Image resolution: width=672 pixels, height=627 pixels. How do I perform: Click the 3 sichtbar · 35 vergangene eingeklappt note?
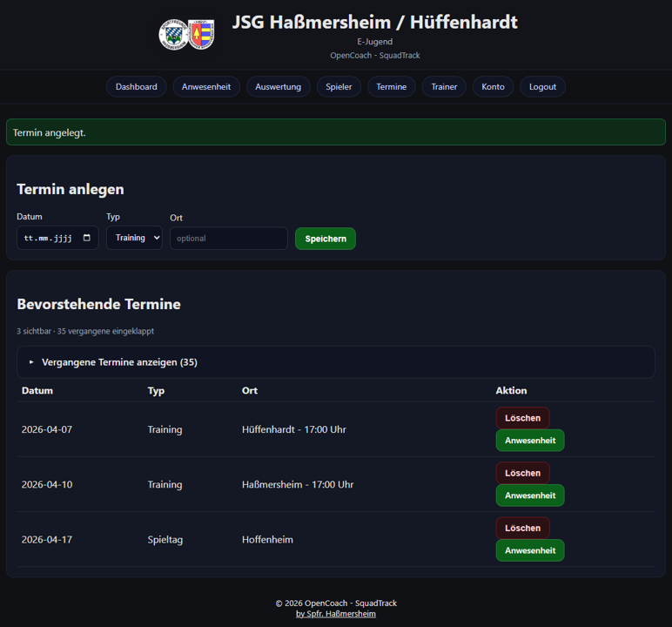(85, 331)
